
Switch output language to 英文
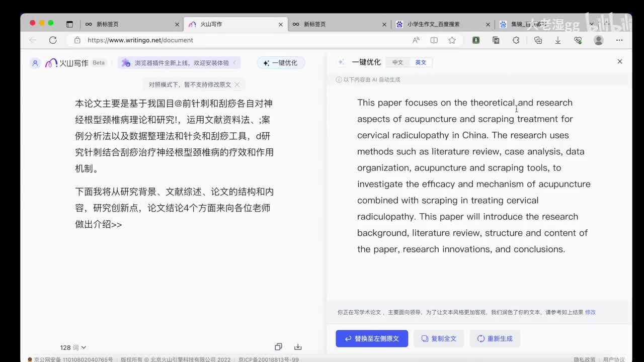coord(421,62)
